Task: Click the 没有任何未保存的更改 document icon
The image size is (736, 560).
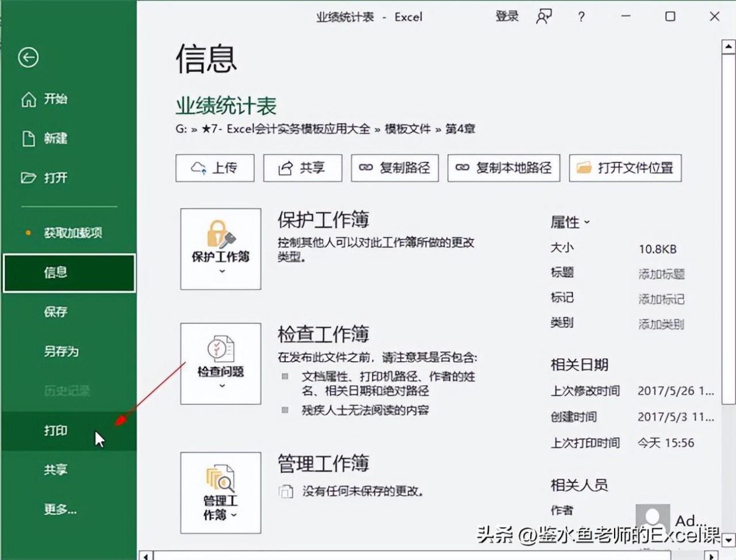Action: click(x=286, y=492)
